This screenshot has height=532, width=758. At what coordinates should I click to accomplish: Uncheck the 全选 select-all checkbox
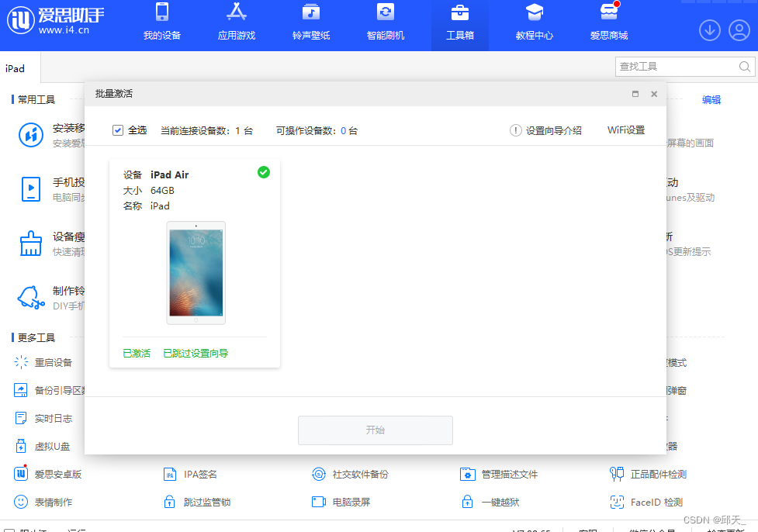coord(118,130)
